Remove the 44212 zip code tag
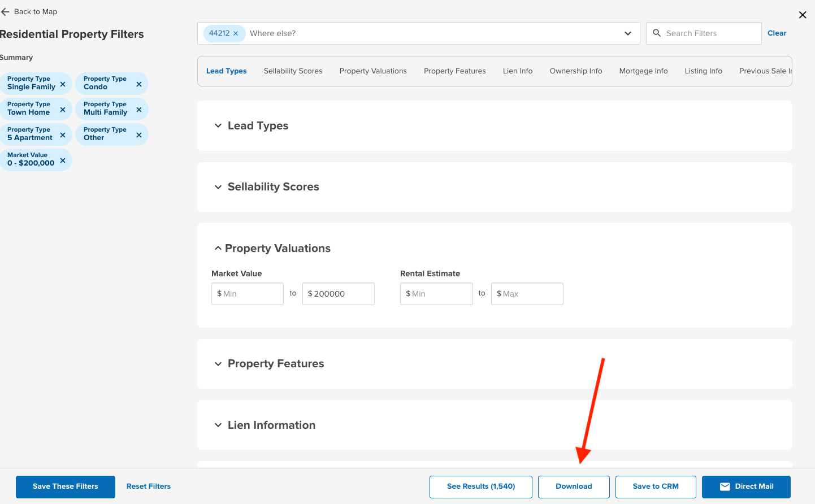 click(x=236, y=33)
